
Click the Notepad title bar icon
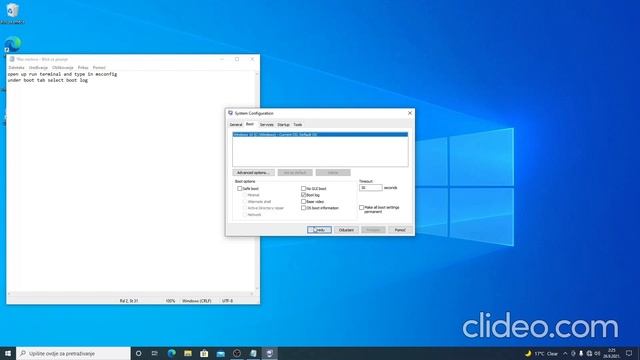[12, 59]
